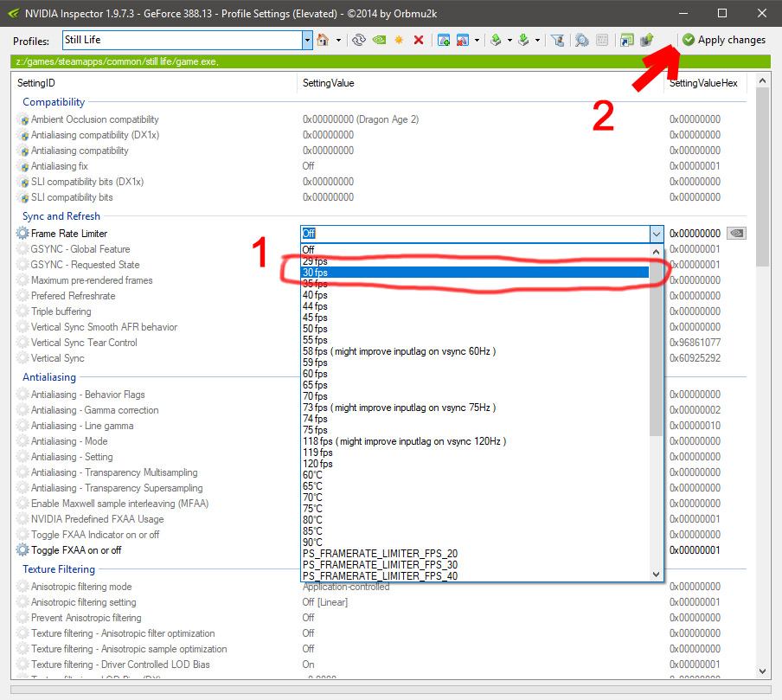Click the filter custom settings funnel icon
This screenshot has width=782, height=700.
click(558, 40)
